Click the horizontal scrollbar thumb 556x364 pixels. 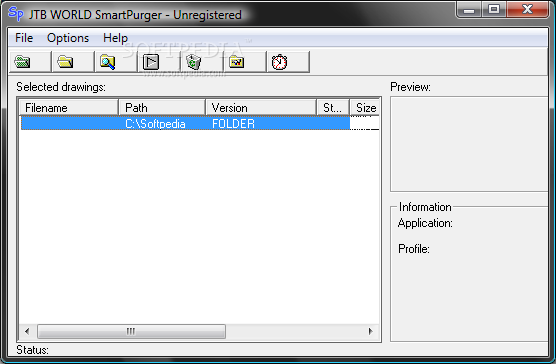[x=131, y=331]
